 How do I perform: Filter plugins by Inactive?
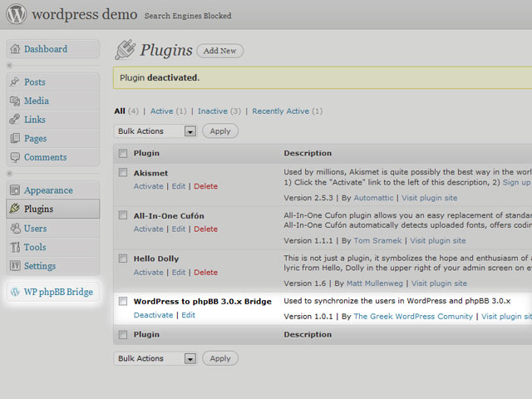tap(213, 111)
